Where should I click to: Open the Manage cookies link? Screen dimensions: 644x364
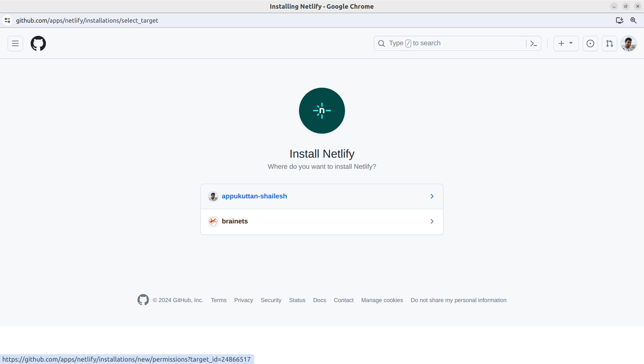(382, 300)
